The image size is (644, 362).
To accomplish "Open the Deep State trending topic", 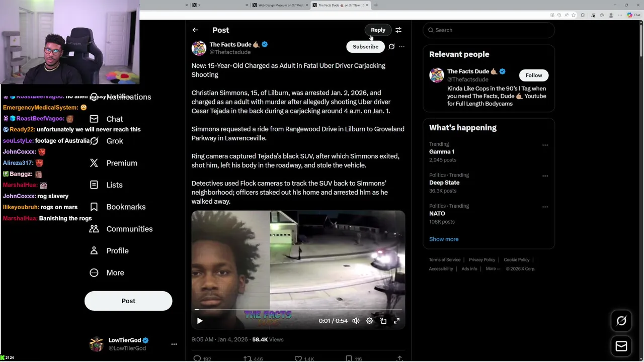I will (444, 183).
